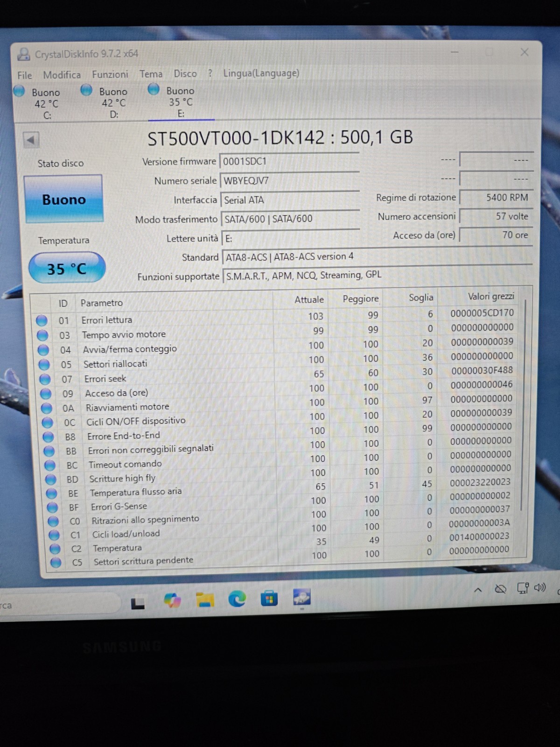Click the Attuale column header

[x=309, y=300]
